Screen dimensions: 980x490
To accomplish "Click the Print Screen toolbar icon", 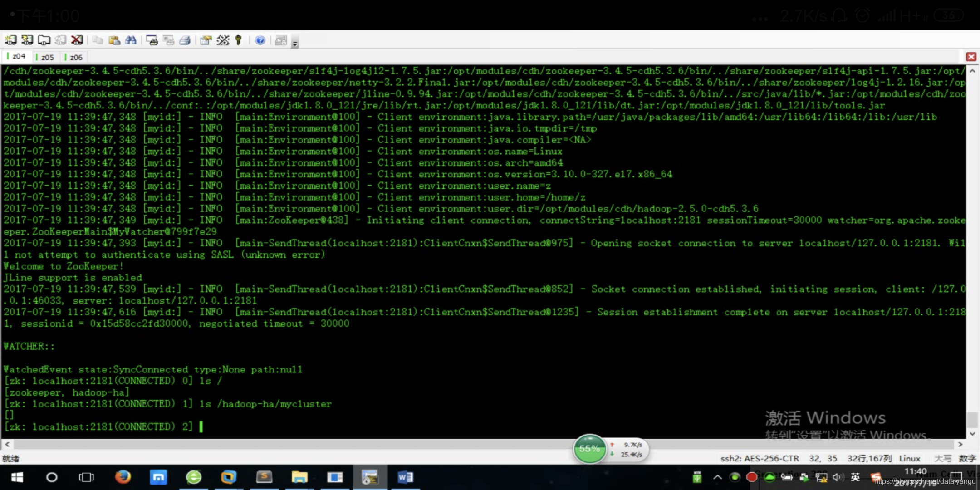I will (152, 40).
